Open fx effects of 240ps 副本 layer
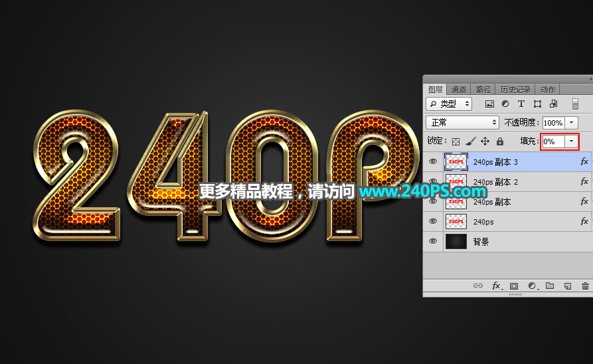 [x=584, y=201]
